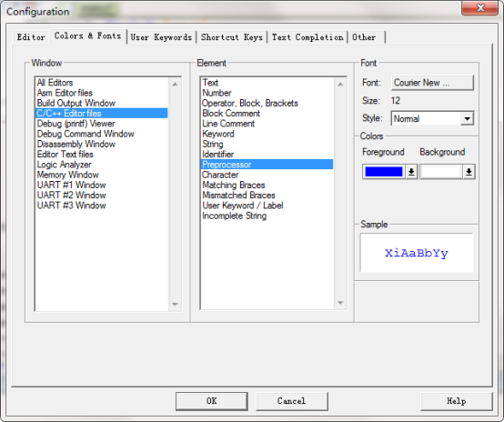
Task: Select Operator, Block, Brackets element
Action: click(267, 103)
